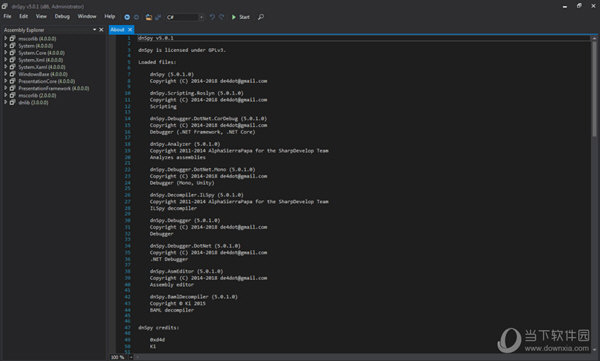Click the assembly icon of mscorlib (4.0.0.0)
The width and height of the screenshot is (600, 361).
pos(12,39)
